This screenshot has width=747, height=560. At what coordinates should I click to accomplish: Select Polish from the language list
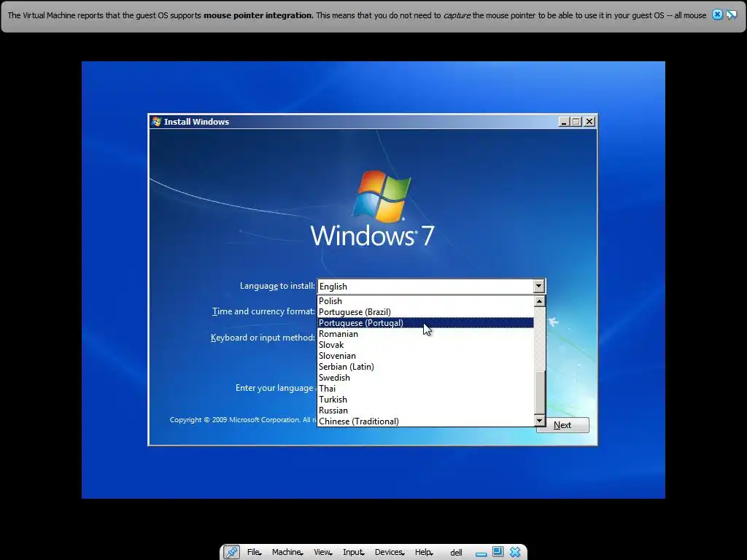pyautogui.click(x=425, y=301)
